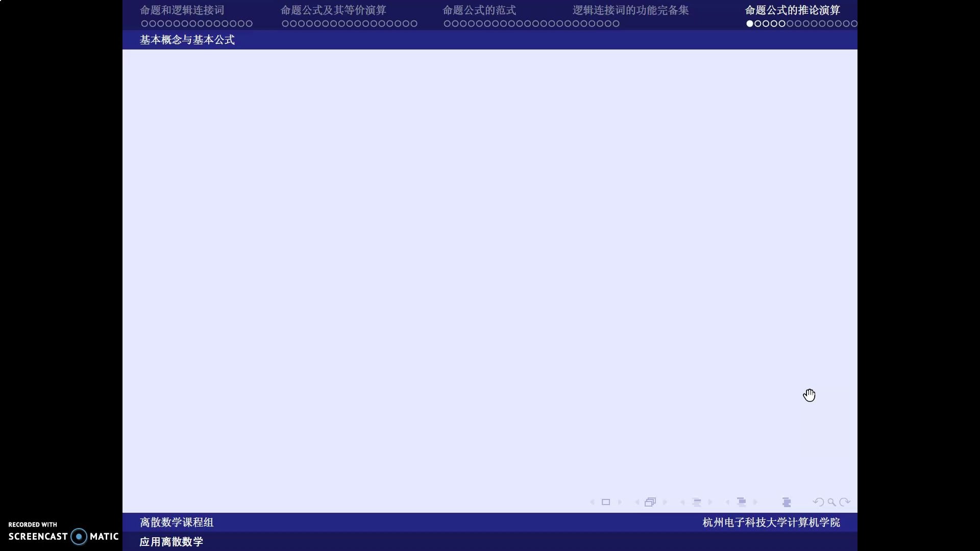Click the stacked frames navigation icon
The height and width of the screenshot is (551, 980).
(650, 502)
